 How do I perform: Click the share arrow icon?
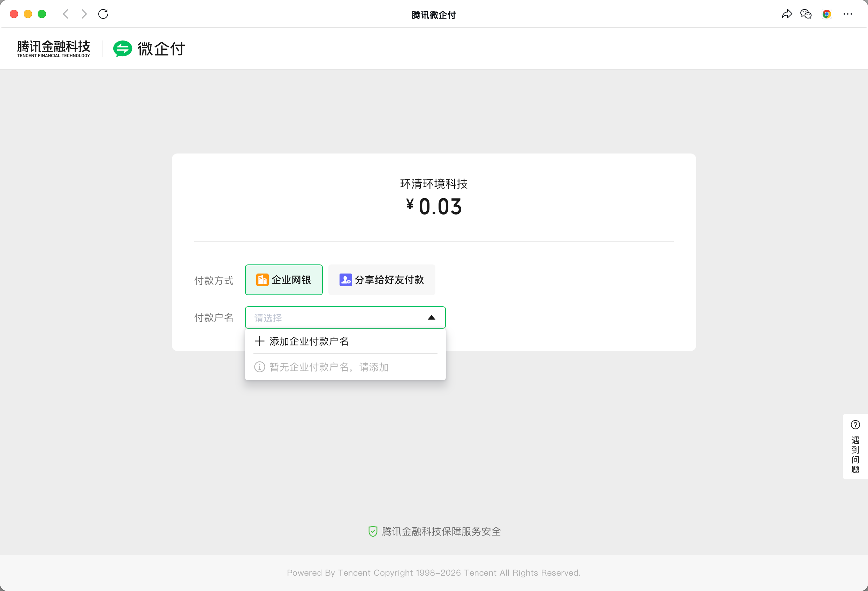(787, 14)
